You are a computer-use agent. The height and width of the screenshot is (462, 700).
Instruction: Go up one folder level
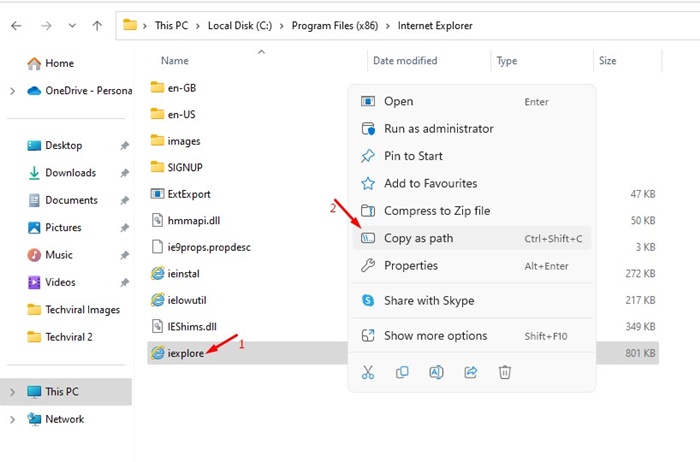point(97,26)
